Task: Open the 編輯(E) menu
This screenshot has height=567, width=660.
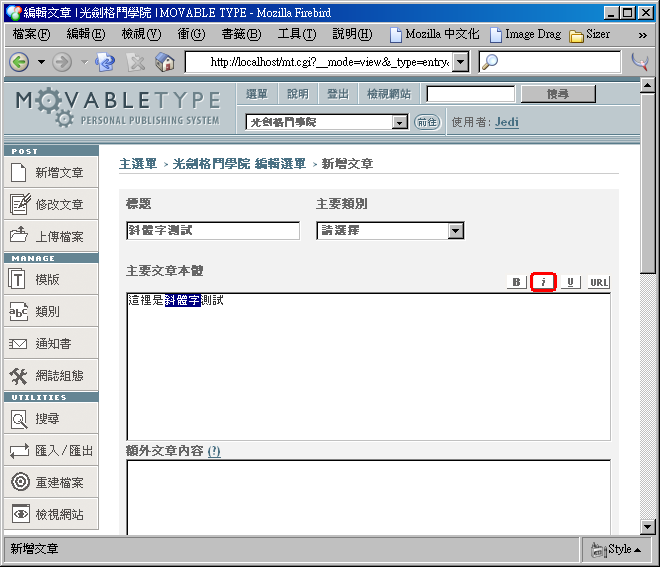Action: pyautogui.click(x=86, y=34)
